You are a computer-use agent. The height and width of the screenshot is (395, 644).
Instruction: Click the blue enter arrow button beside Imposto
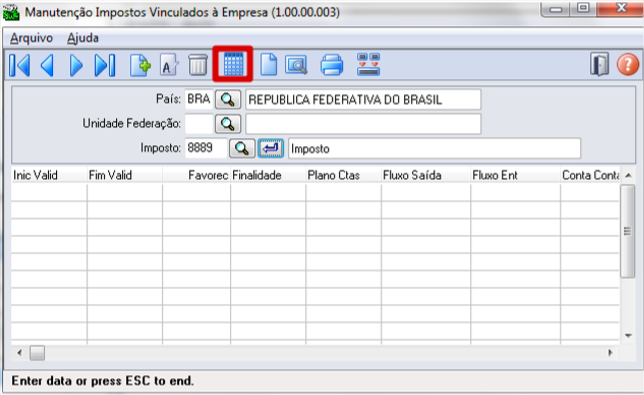271,148
